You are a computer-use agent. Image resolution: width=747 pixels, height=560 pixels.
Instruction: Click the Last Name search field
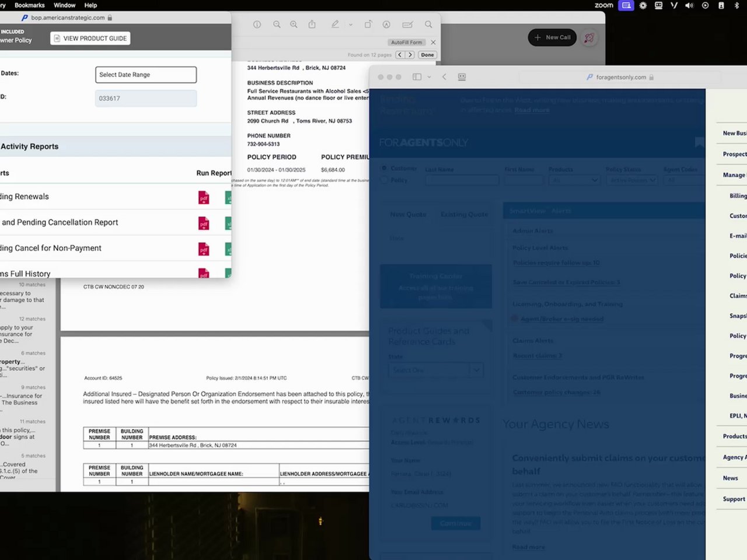point(462,180)
